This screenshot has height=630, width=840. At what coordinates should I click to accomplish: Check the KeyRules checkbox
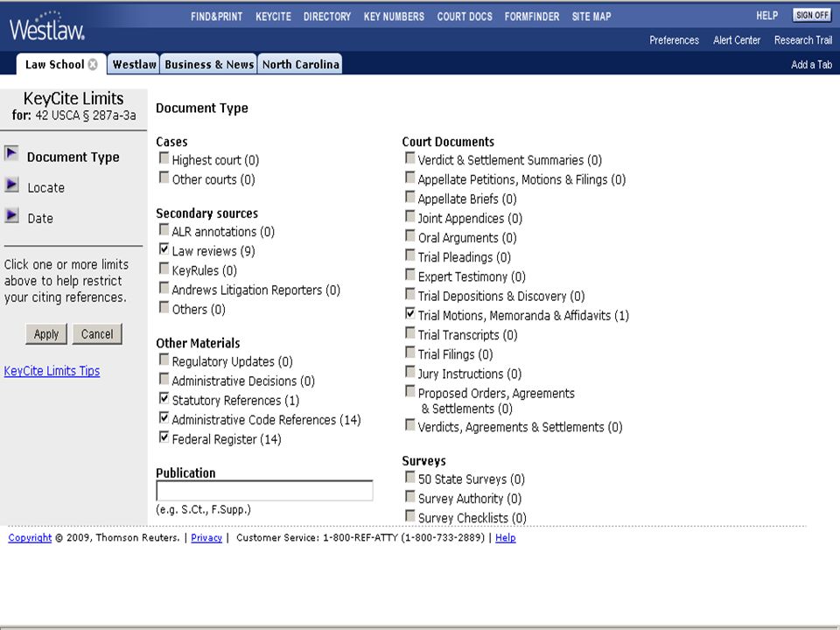point(164,268)
